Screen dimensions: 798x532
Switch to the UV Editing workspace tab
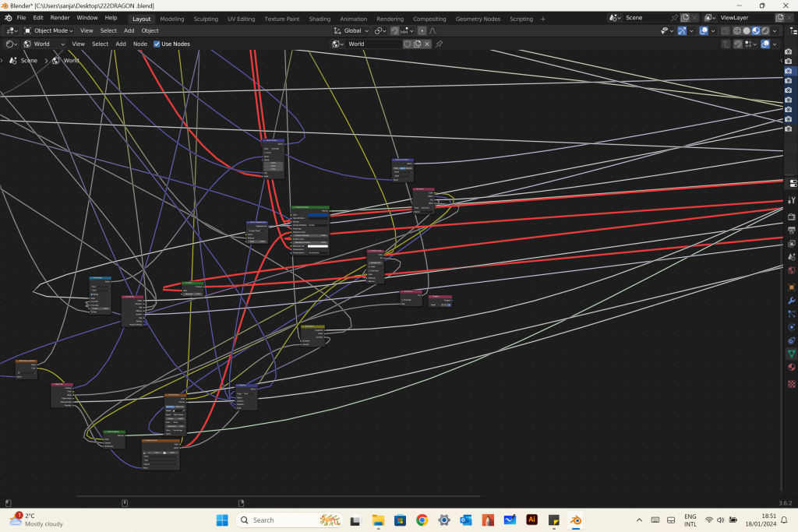click(242, 19)
